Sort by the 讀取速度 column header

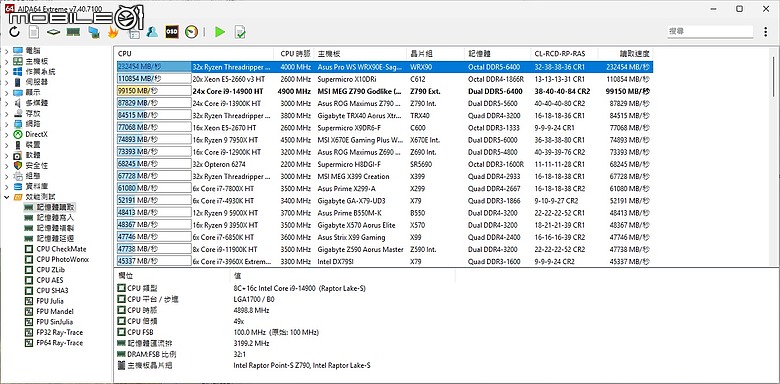[x=626, y=54]
